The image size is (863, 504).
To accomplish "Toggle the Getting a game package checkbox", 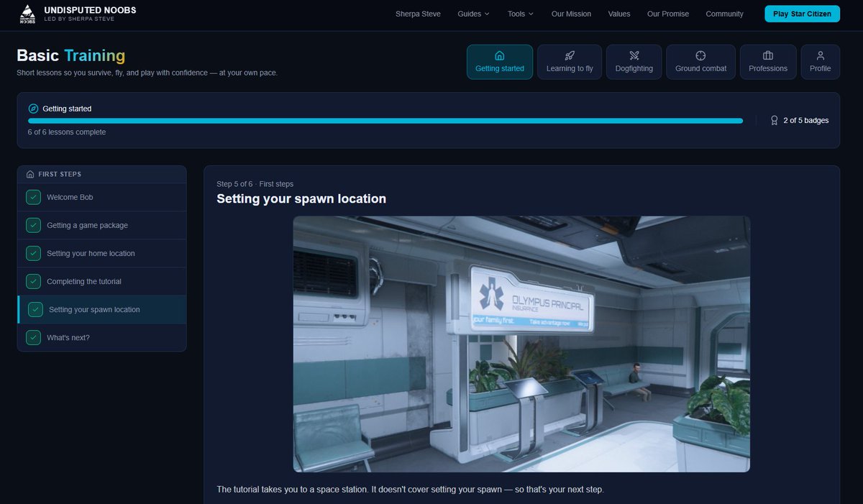I will coord(33,225).
